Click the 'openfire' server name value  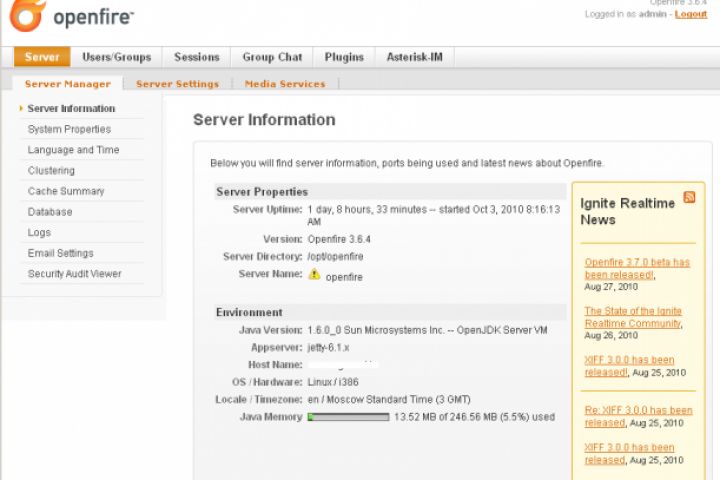(x=344, y=277)
